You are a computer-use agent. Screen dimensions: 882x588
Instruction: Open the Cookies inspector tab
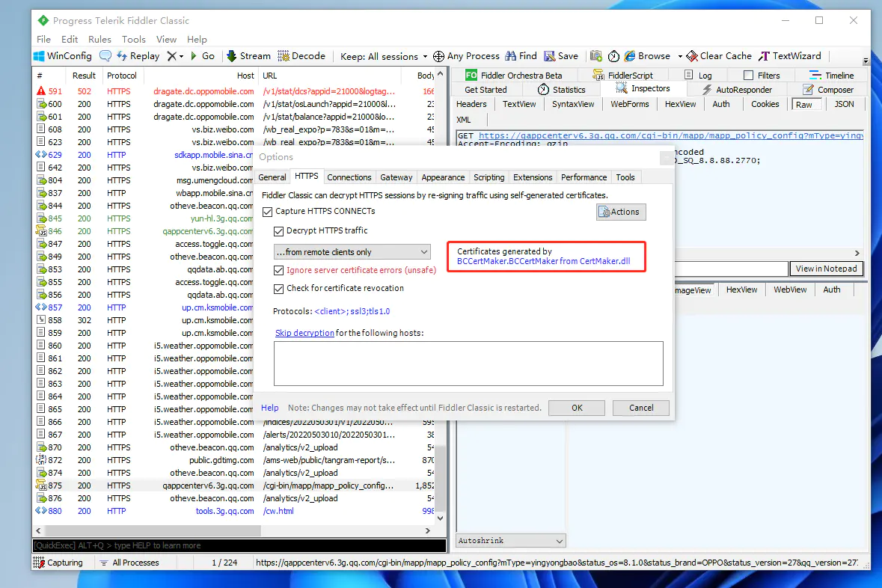[765, 104]
